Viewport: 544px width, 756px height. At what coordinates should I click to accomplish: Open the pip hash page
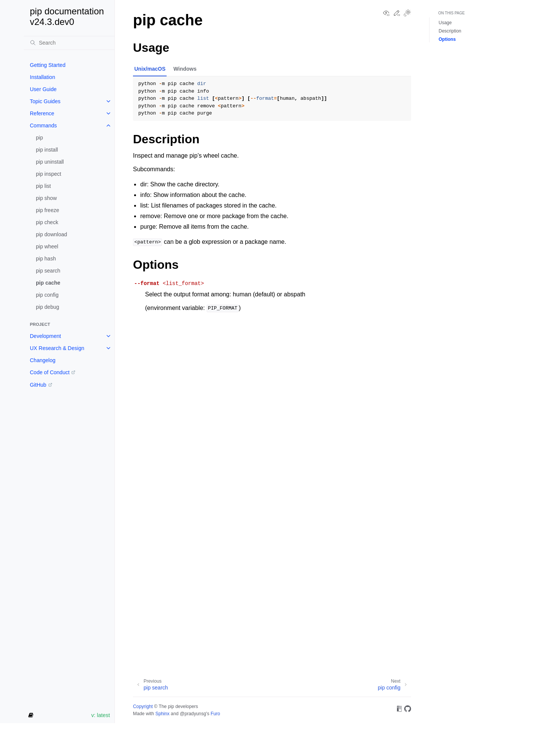click(46, 259)
